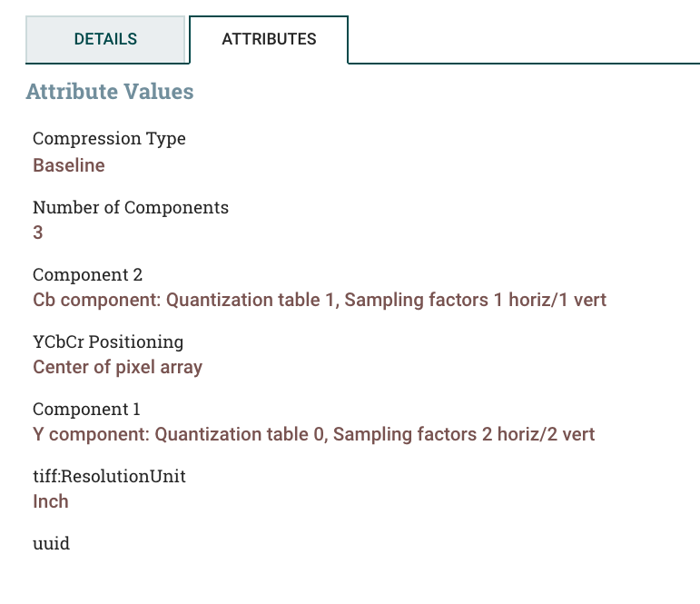Click the Number of Components label
The height and width of the screenshot is (604, 700).
[x=131, y=207]
